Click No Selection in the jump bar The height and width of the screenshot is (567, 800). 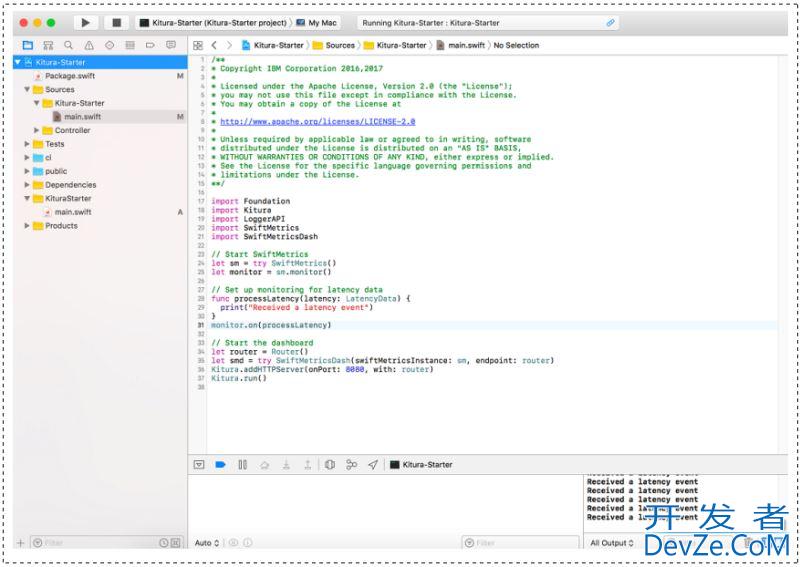coord(516,45)
